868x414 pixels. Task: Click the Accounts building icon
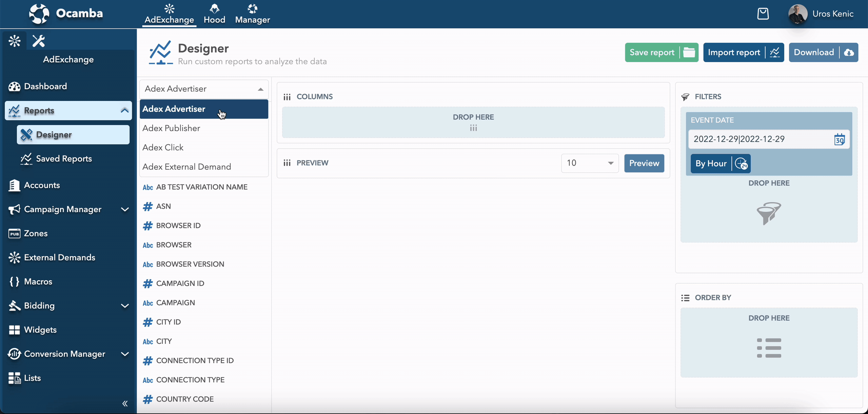click(14, 185)
